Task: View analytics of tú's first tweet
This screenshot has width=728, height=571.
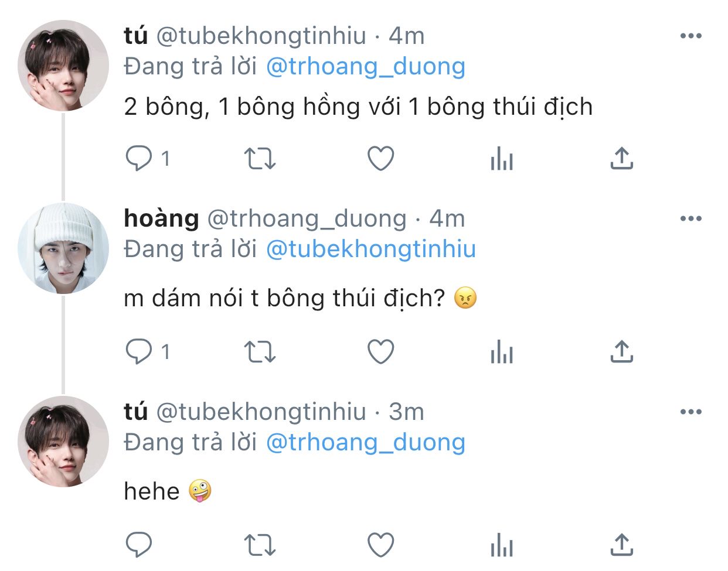Action: point(502,159)
